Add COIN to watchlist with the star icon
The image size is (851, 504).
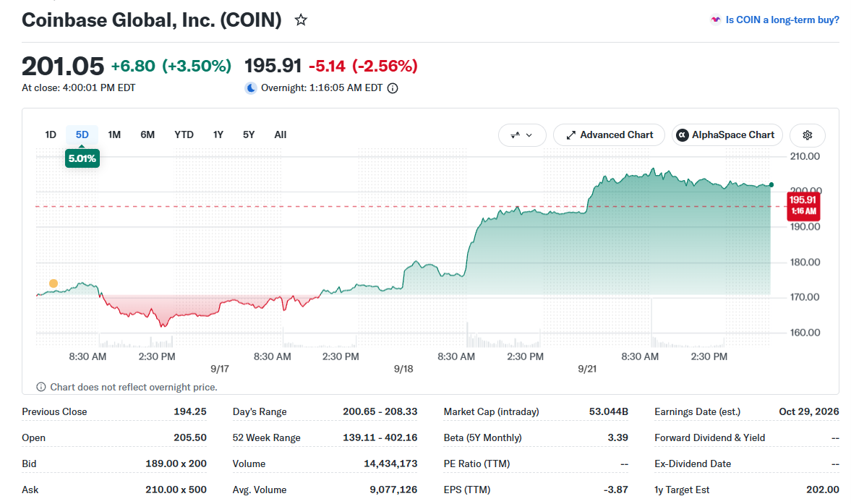click(x=301, y=20)
